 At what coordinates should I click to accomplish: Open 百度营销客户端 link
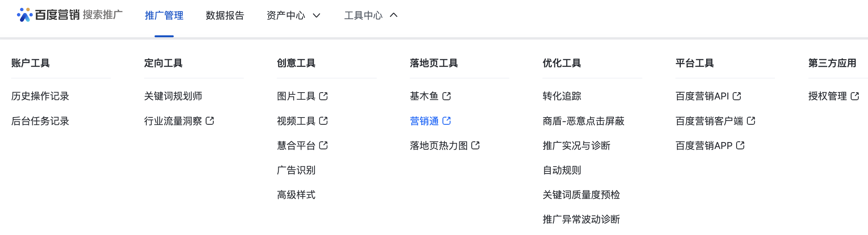tap(709, 121)
